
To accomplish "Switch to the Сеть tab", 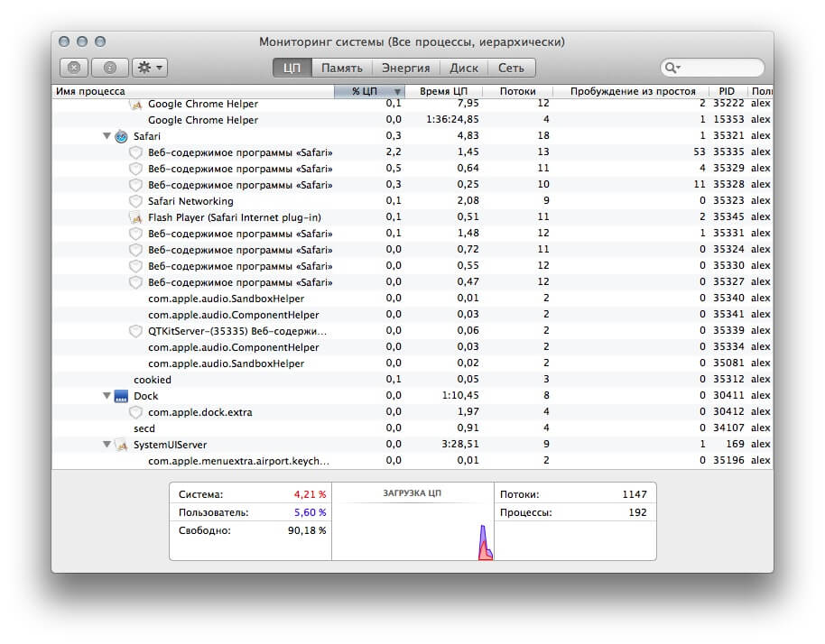I will point(512,68).
